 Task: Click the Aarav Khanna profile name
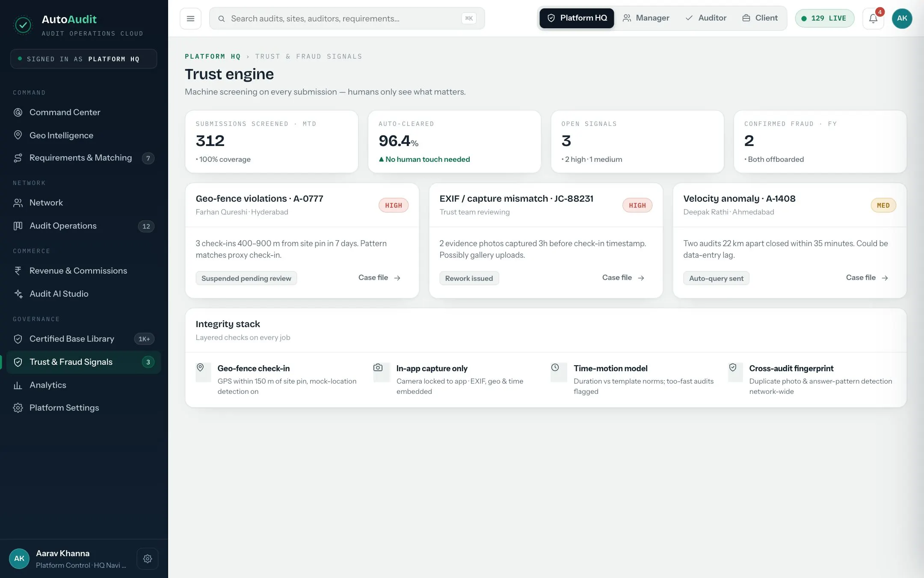[63, 553]
